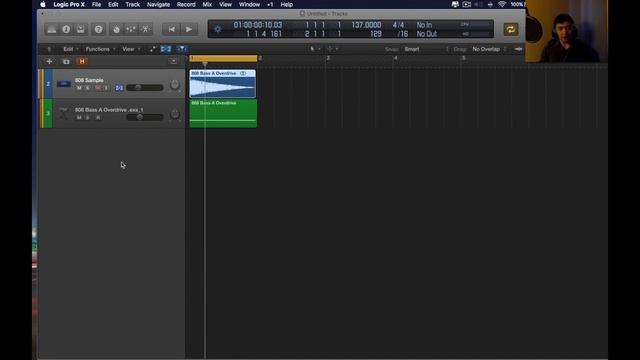Open the Logic Pro X menu

(69, 4)
